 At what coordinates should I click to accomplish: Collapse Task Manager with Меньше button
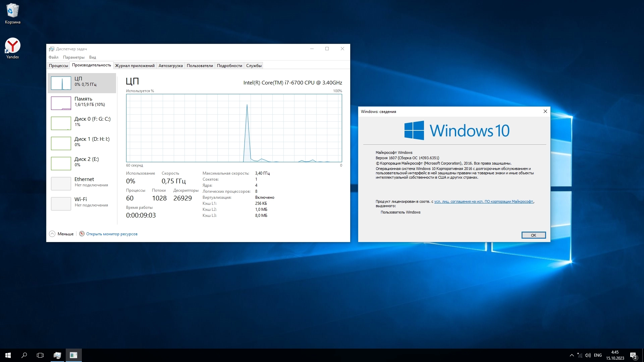(62, 234)
